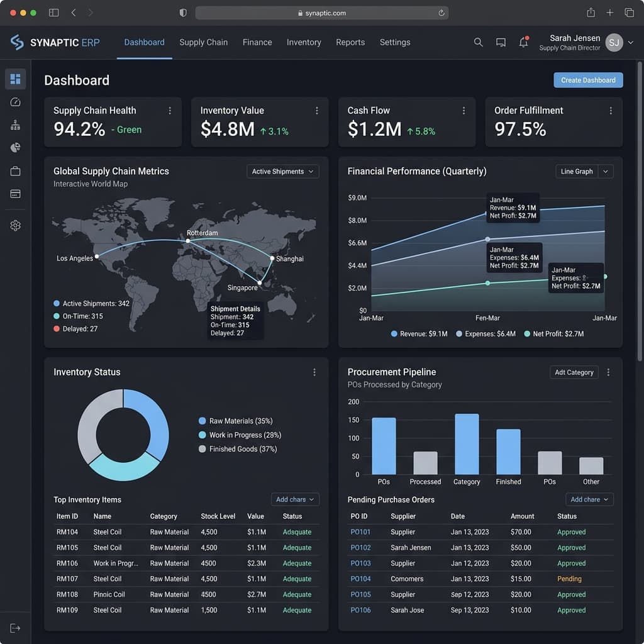Click the Adt Category button
The width and height of the screenshot is (644, 644).
[574, 372]
